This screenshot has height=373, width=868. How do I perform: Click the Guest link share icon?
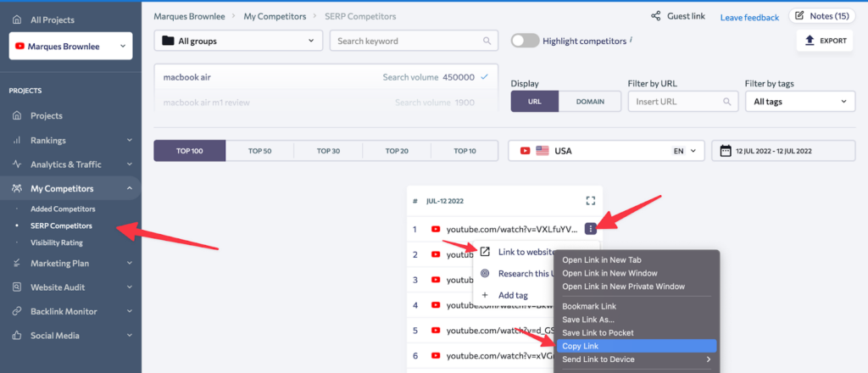click(x=656, y=16)
